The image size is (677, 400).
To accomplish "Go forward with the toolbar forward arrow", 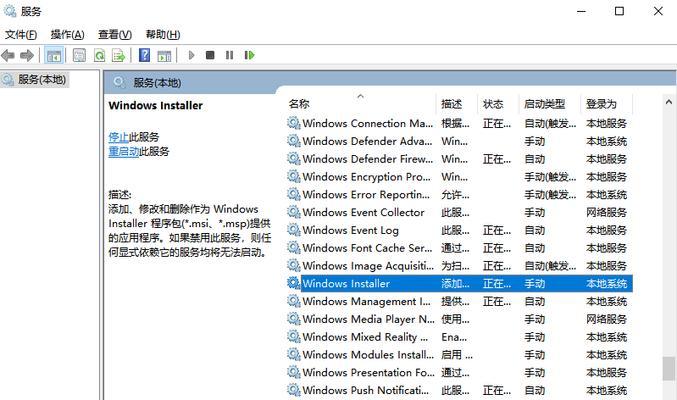I will (x=27, y=55).
